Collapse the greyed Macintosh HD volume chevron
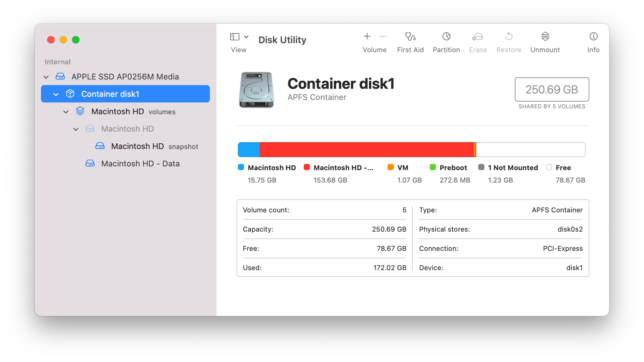 [x=76, y=129]
